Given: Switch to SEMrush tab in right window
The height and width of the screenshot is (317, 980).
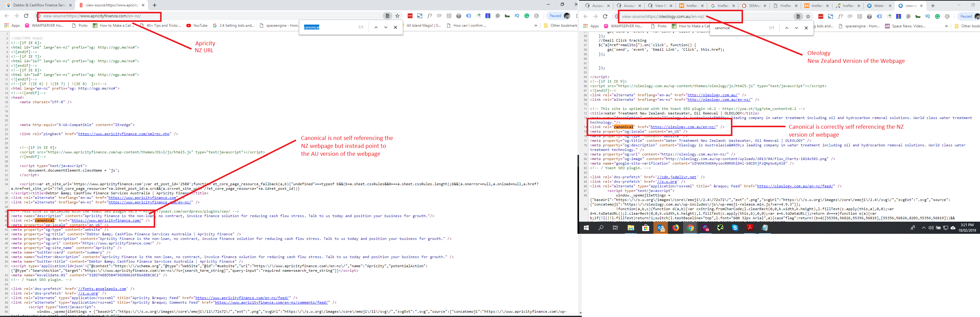Looking at the screenshot, I should click(x=754, y=6).
